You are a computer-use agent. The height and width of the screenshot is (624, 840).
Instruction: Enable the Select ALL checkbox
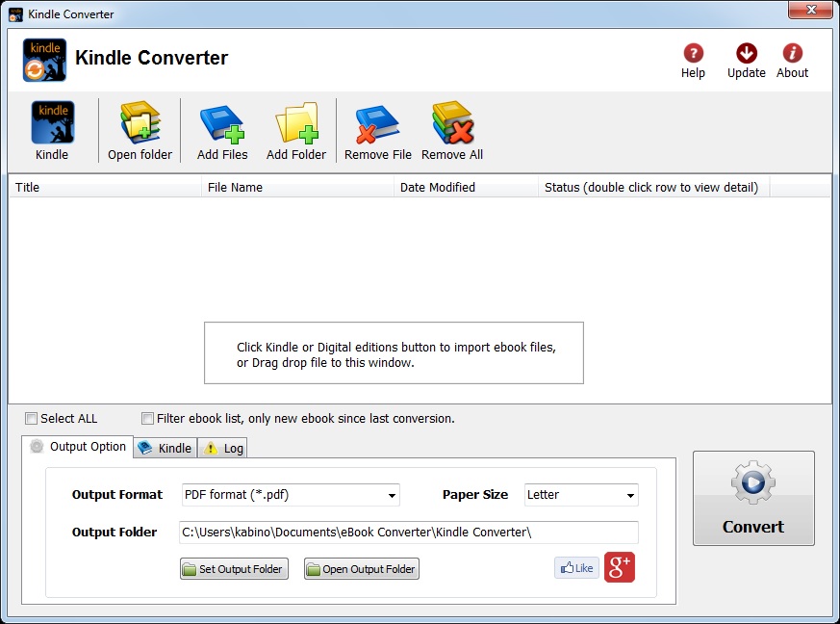click(x=32, y=419)
